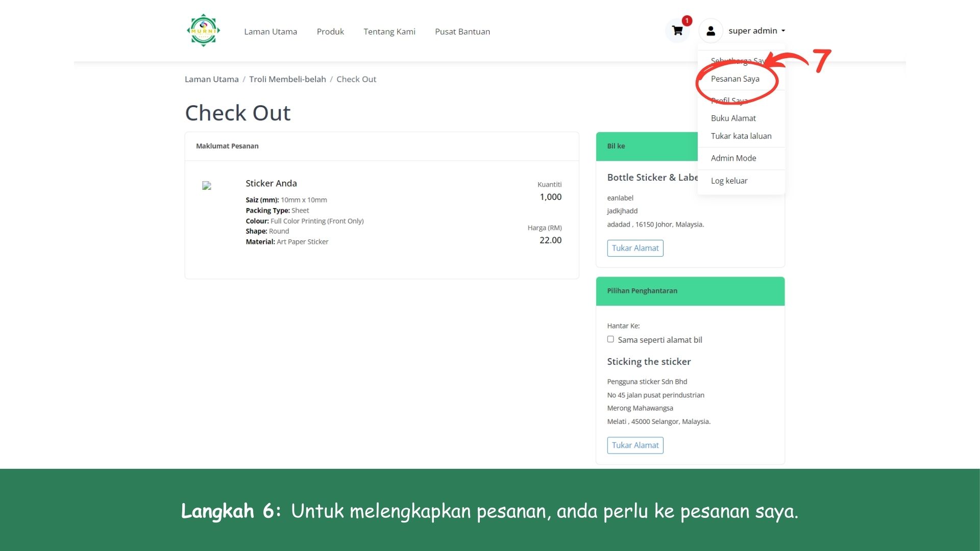The width and height of the screenshot is (980, 551).
Task: Open Pusat Bantuan help link
Action: click(462, 32)
